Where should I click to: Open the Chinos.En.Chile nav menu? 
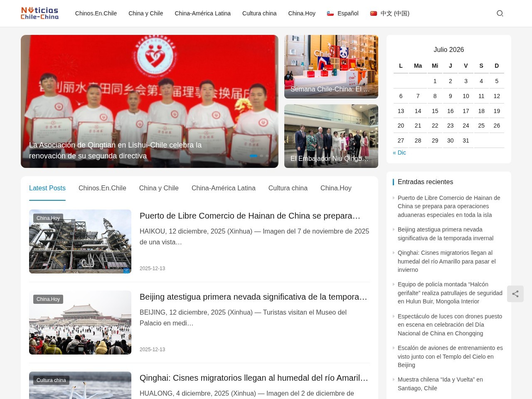96,13
